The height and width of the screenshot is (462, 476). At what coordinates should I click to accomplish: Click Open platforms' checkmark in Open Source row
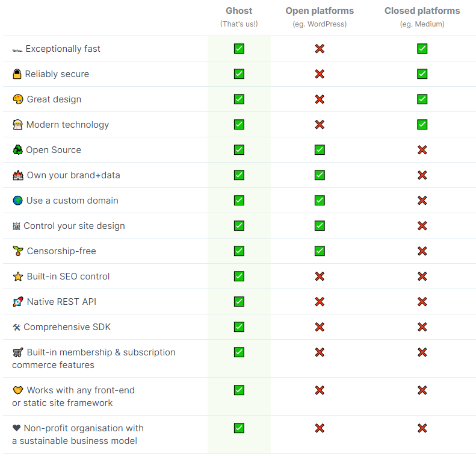coord(320,150)
